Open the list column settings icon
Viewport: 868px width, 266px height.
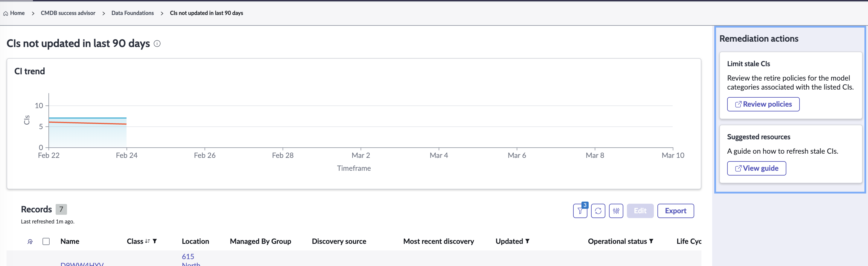click(x=616, y=211)
